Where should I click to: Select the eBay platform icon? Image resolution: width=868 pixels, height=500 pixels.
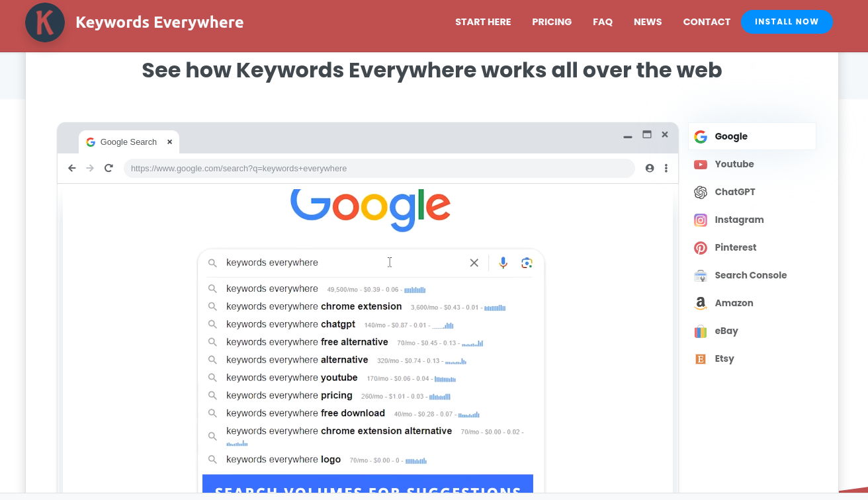(x=726, y=331)
